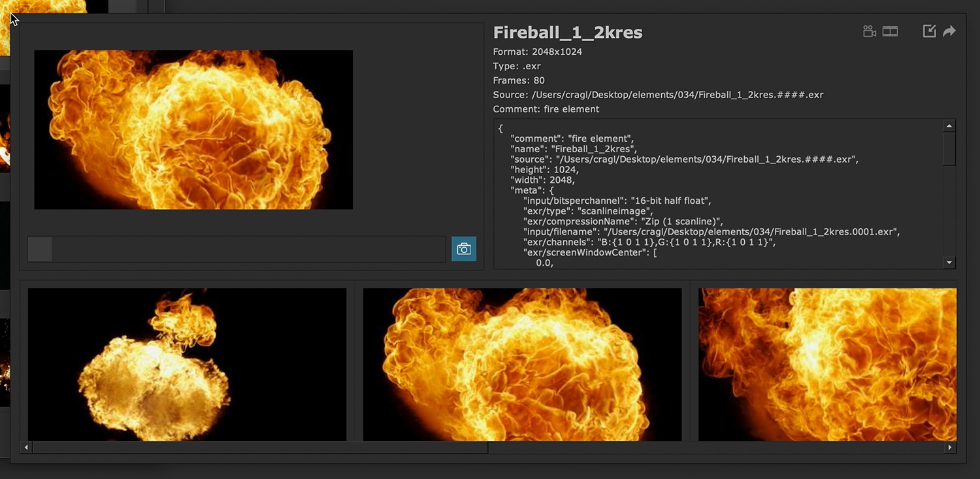Click the thumbnail strip left scroll arrow

click(27, 448)
